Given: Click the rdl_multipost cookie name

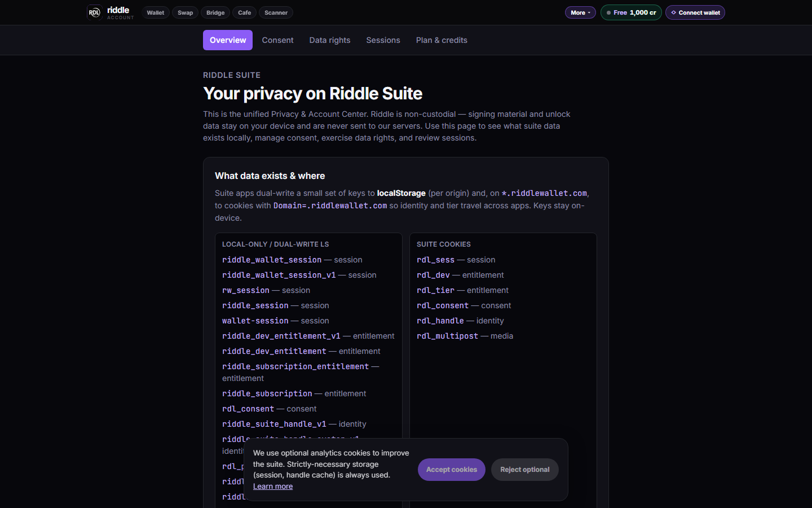Looking at the screenshot, I should [x=447, y=336].
